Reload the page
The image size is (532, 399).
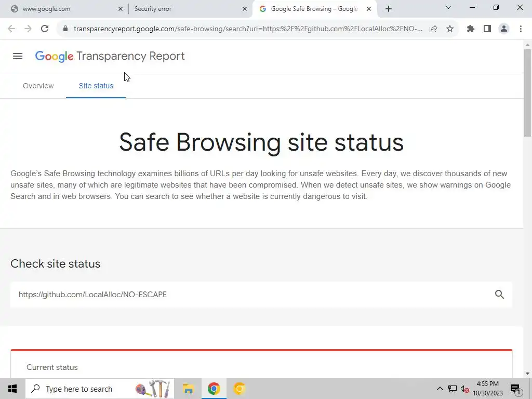coord(45,29)
